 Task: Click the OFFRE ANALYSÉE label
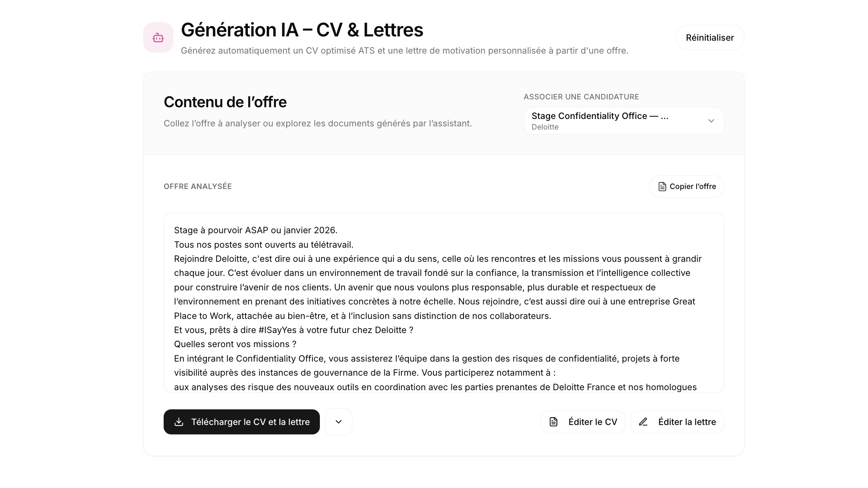[x=198, y=187]
